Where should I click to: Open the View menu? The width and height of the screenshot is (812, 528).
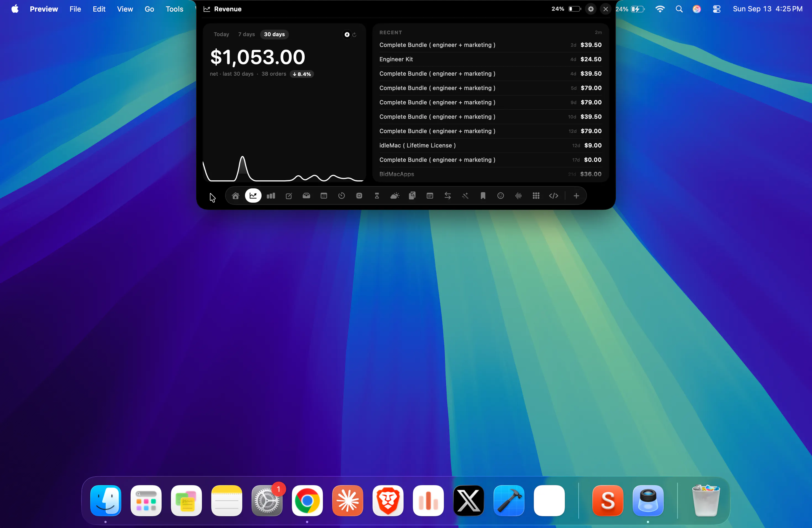(125, 9)
